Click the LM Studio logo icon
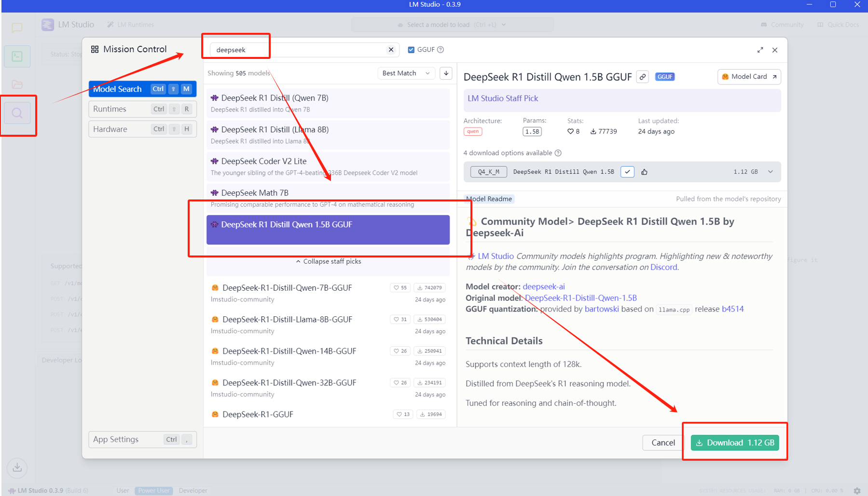Image resolution: width=868 pixels, height=496 pixels. pos(48,25)
